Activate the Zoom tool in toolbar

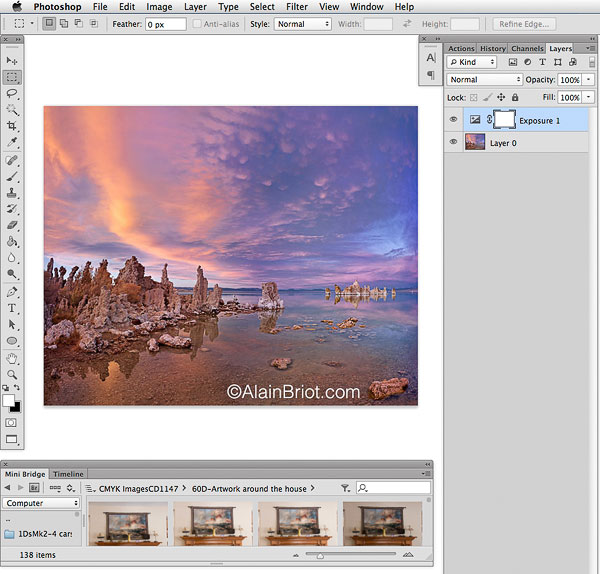tap(12, 374)
